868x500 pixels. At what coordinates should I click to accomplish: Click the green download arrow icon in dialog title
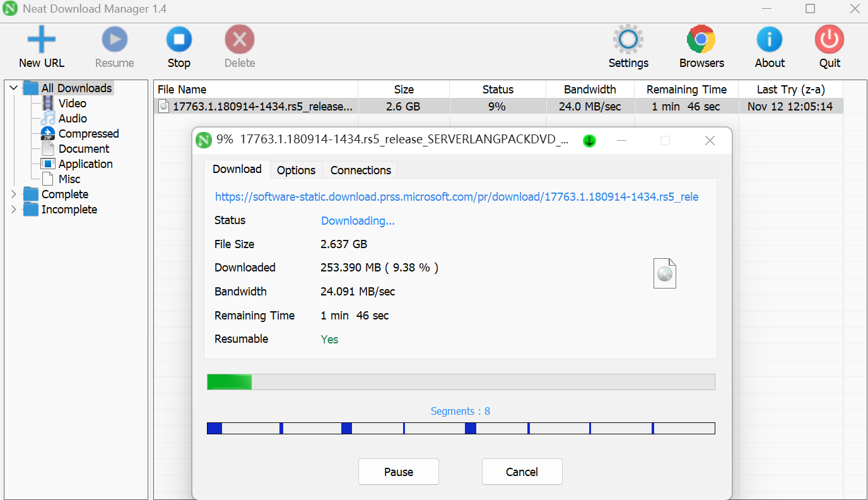(x=589, y=140)
